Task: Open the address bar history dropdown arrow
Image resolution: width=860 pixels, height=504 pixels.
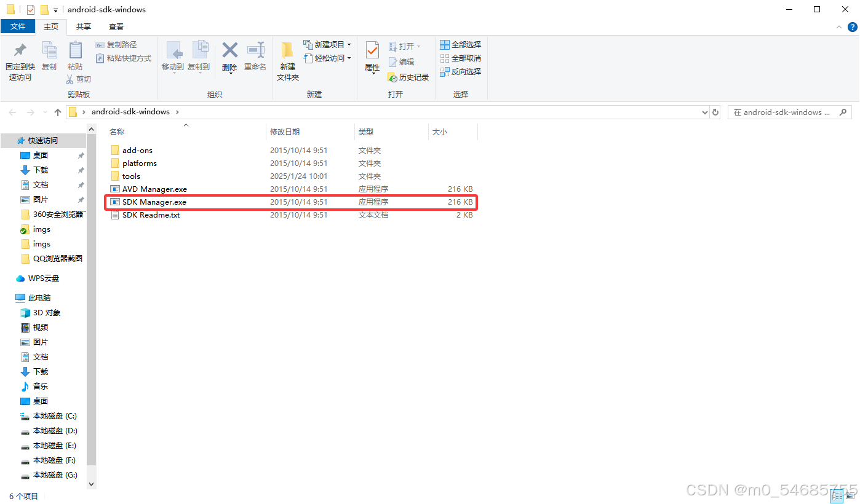Action: [705, 112]
